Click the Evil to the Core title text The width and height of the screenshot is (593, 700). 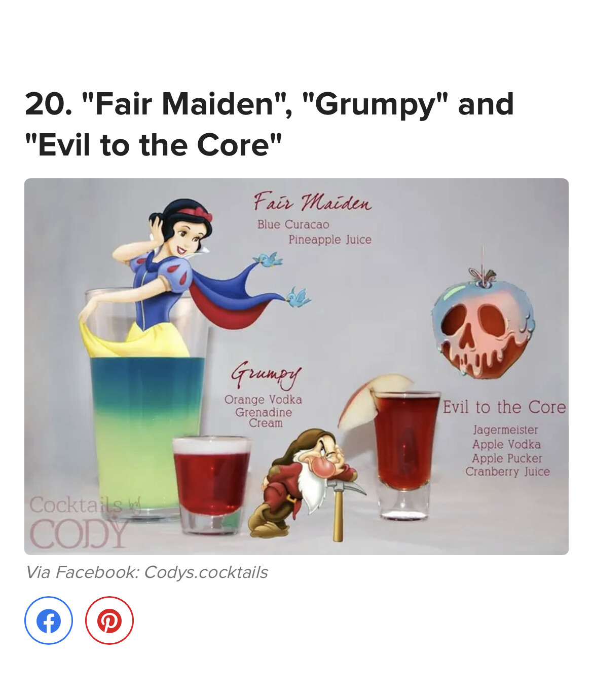click(x=504, y=407)
